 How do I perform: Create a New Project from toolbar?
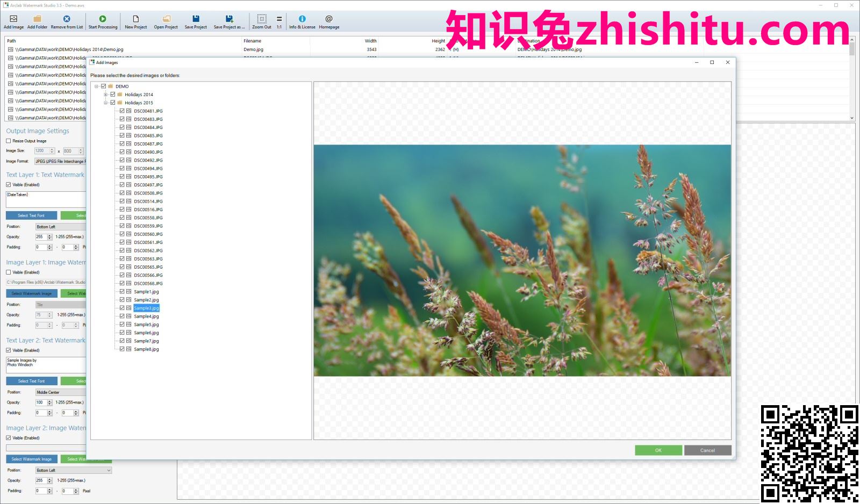tap(135, 19)
